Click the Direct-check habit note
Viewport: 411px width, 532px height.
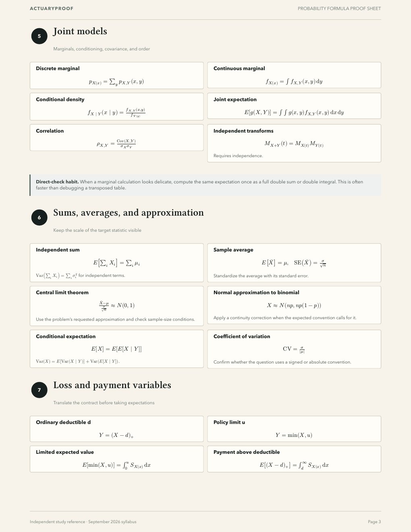(205, 185)
